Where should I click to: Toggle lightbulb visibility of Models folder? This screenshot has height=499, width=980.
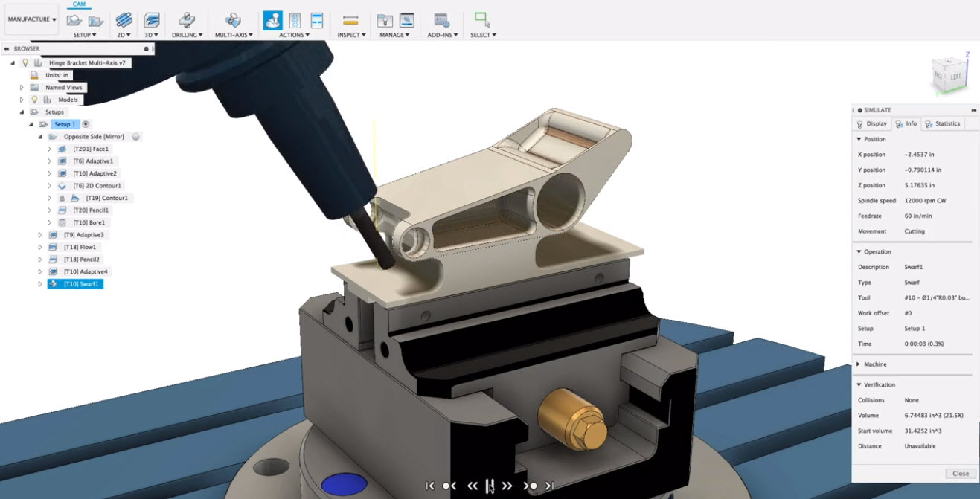(x=34, y=100)
